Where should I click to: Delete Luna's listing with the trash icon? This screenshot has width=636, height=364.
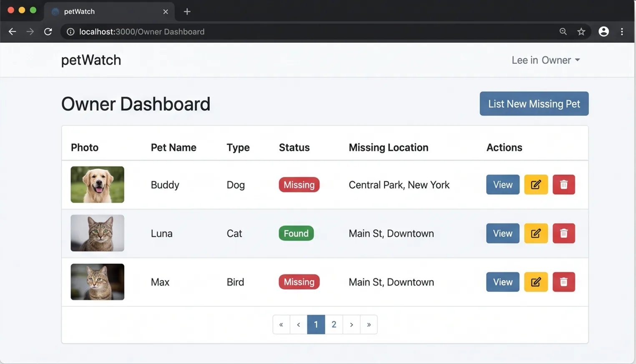point(564,233)
